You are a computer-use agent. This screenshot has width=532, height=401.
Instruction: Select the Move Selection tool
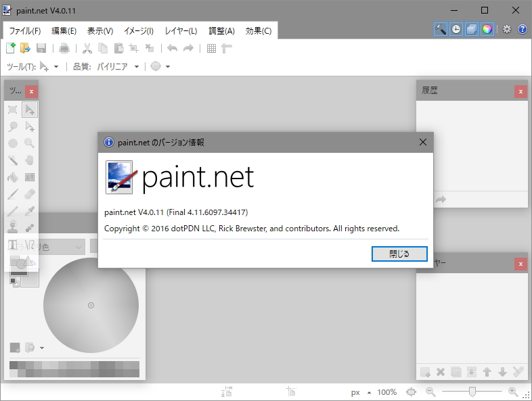[30, 126]
